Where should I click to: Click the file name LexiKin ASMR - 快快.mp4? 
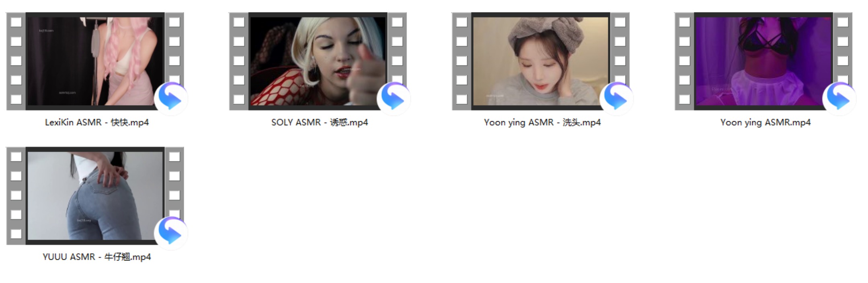coord(97,122)
